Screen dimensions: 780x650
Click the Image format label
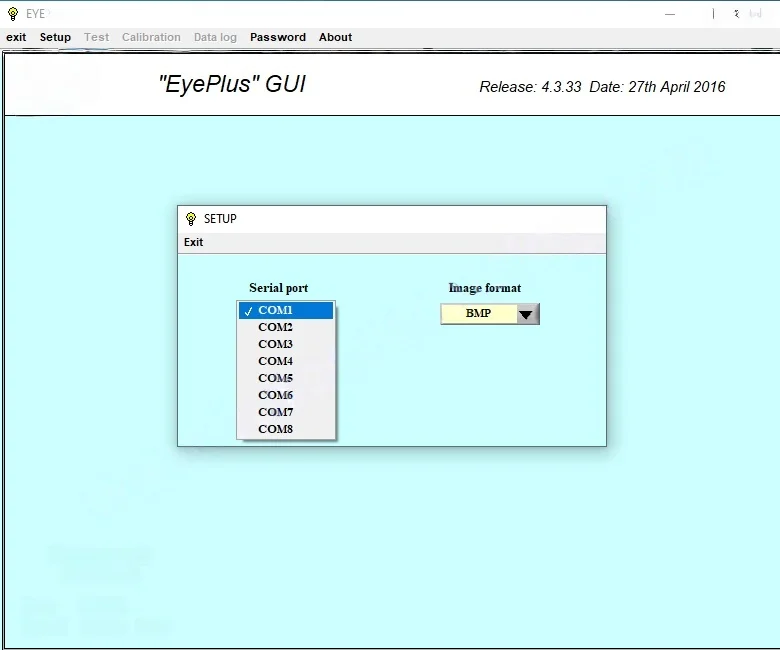[x=485, y=288]
